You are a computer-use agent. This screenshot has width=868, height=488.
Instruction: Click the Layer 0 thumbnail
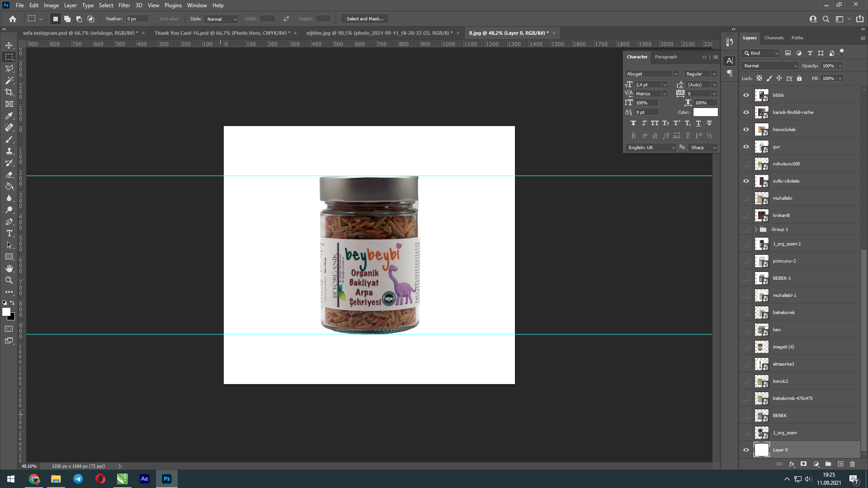(x=762, y=450)
